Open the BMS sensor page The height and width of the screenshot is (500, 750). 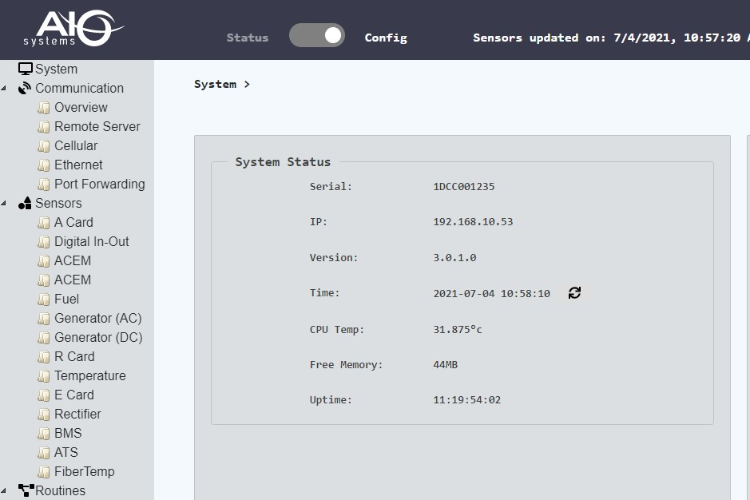coord(68,433)
